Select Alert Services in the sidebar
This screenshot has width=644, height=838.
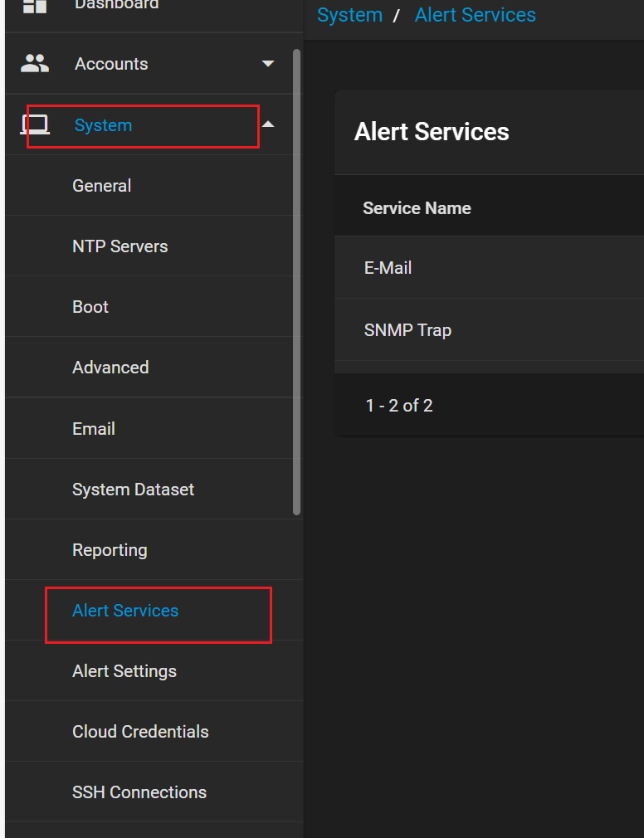[x=125, y=611]
